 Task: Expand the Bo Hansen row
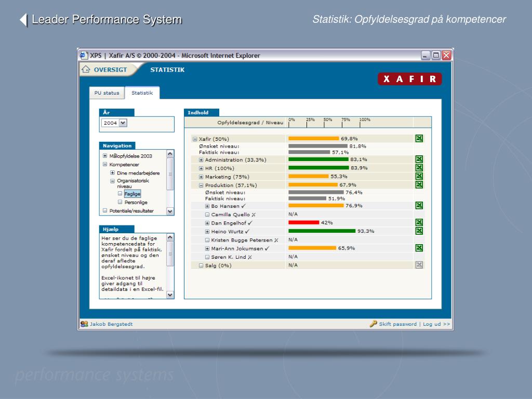[207, 206]
